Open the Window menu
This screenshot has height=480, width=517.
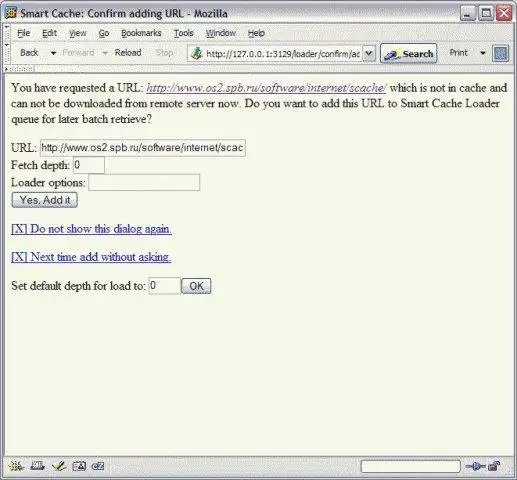(220, 33)
